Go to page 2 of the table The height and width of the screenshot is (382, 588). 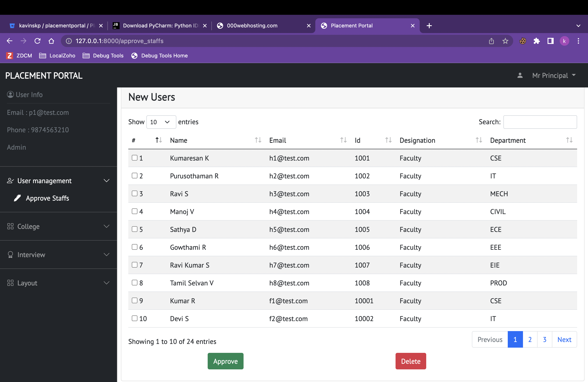coord(530,339)
